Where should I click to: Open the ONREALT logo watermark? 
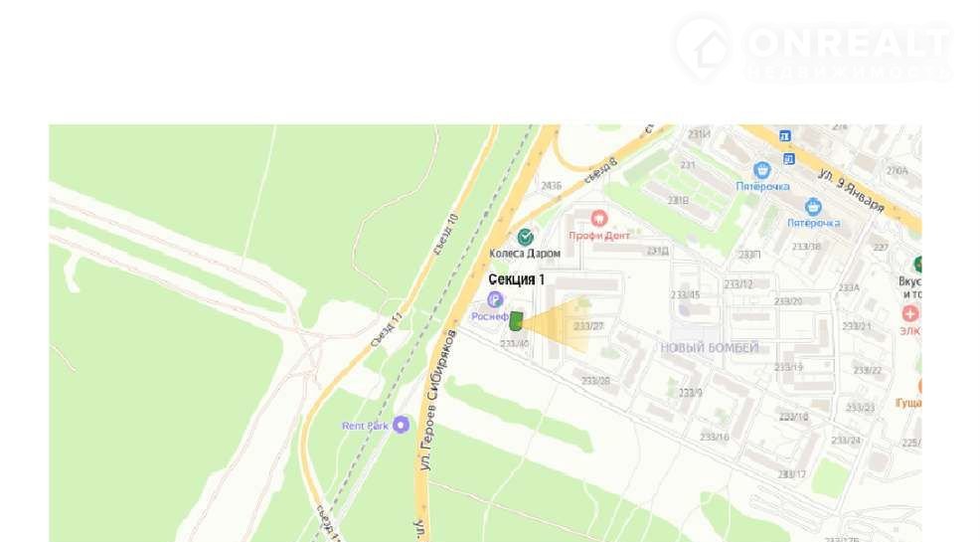(812, 49)
